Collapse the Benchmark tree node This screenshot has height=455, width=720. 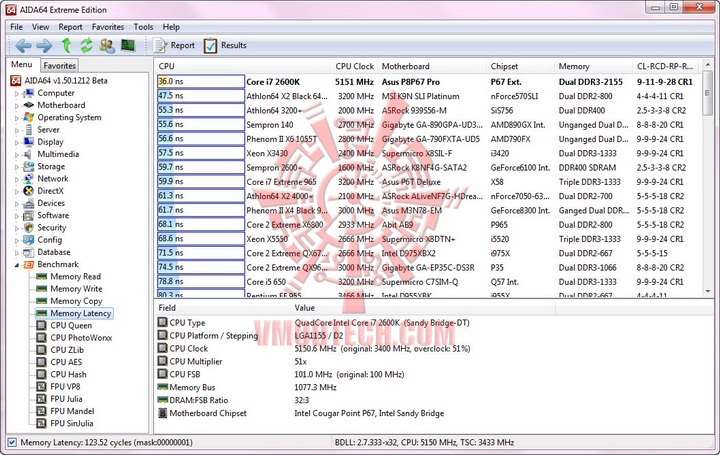coord(17,265)
